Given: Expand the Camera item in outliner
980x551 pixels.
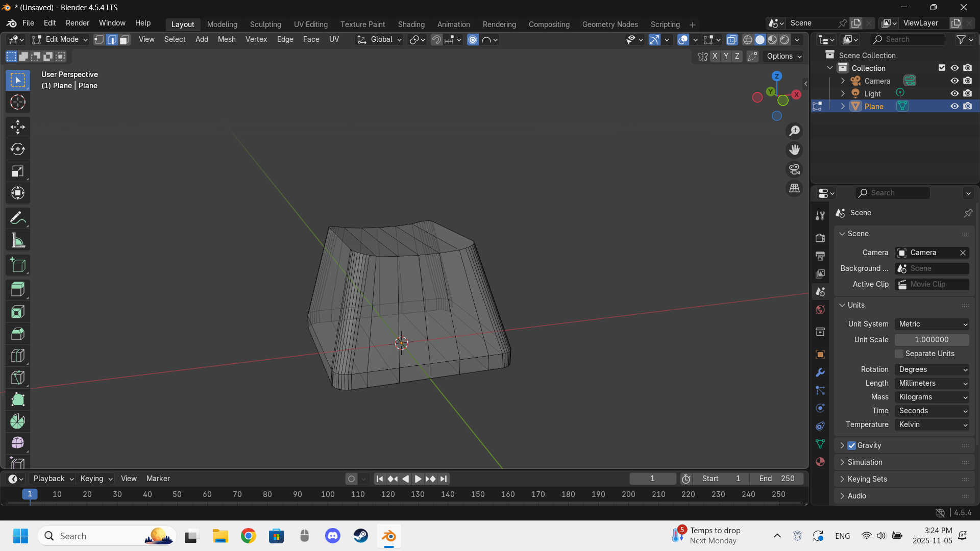Looking at the screenshot, I should click(x=843, y=81).
